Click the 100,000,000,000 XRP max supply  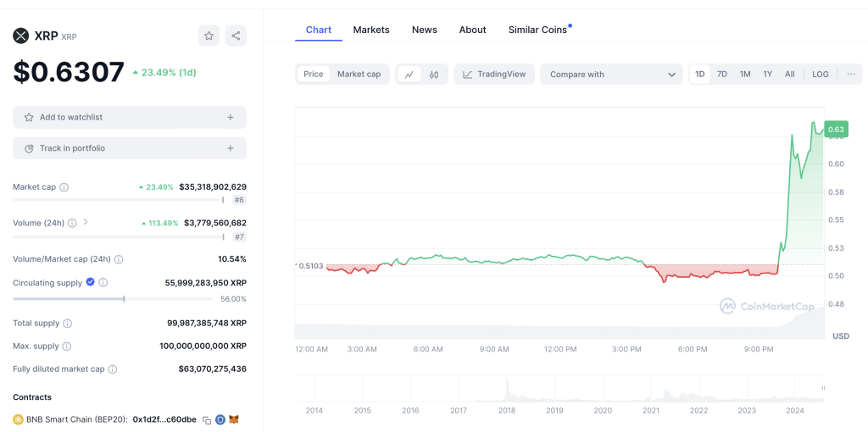[x=203, y=346]
